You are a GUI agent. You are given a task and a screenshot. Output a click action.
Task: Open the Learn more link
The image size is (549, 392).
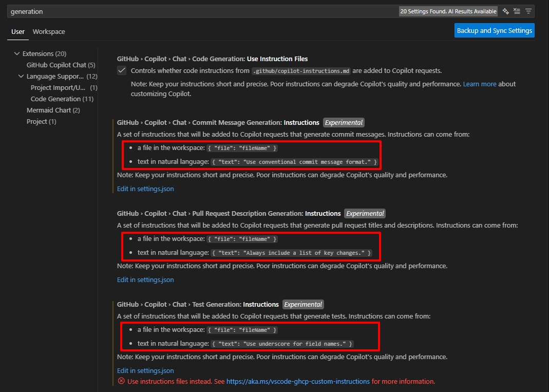480,84
